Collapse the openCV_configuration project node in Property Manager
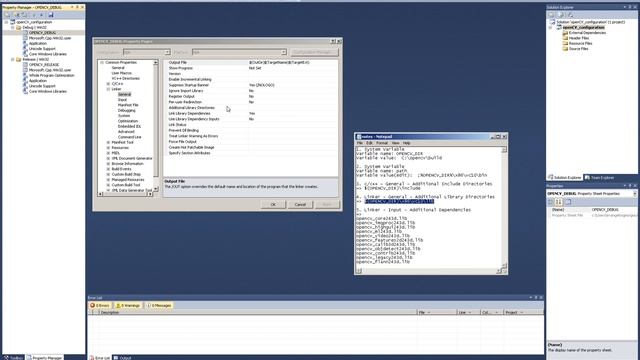 7,22
